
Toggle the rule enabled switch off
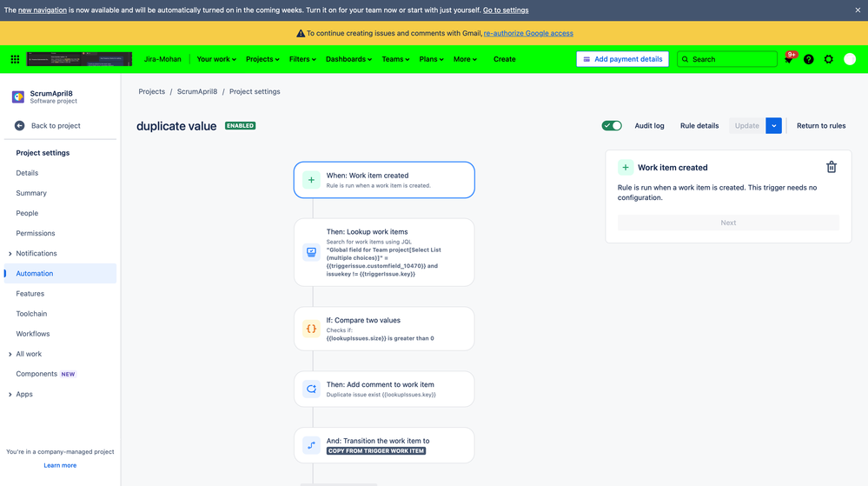point(612,126)
